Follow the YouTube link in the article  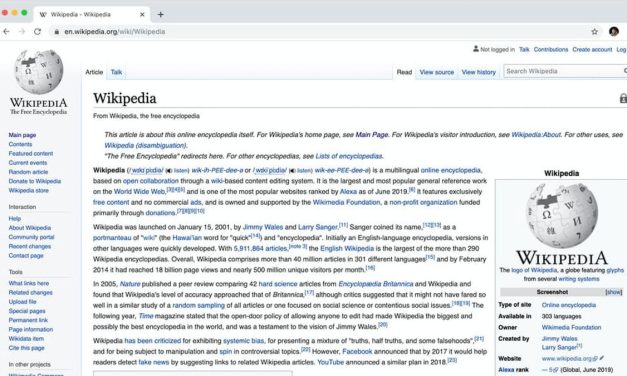pos(330,362)
